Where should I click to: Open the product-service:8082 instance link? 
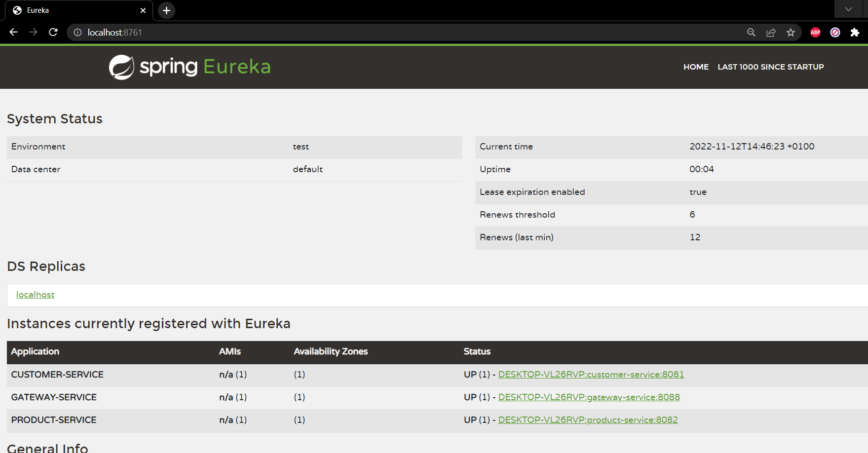(x=588, y=419)
